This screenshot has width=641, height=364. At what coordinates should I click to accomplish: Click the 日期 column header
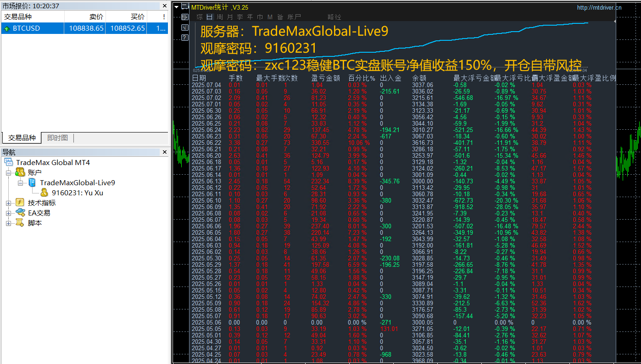(199, 78)
